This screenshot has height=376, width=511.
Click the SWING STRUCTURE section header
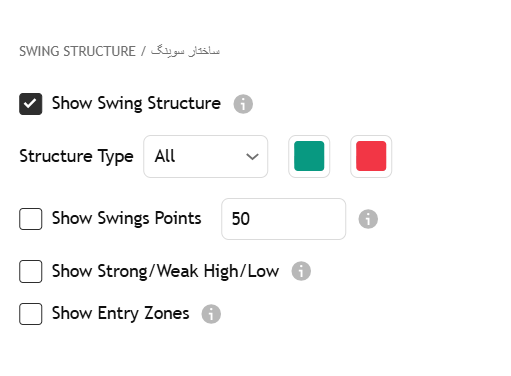(x=119, y=51)
